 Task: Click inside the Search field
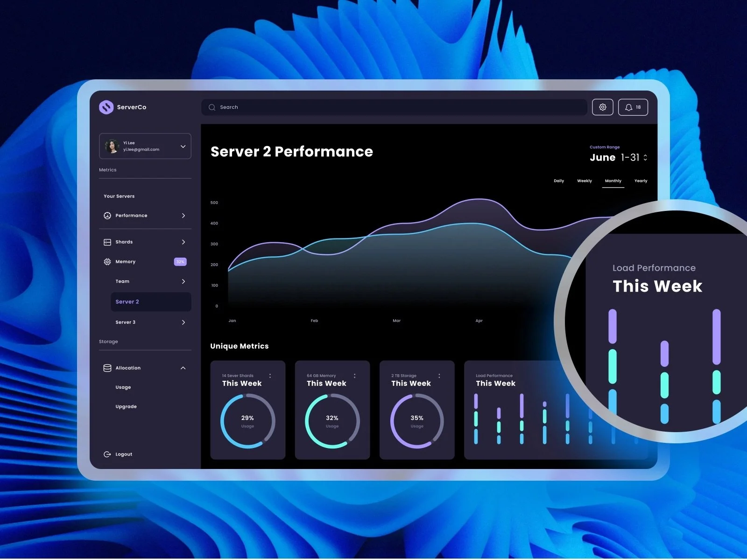pos(394,107)
